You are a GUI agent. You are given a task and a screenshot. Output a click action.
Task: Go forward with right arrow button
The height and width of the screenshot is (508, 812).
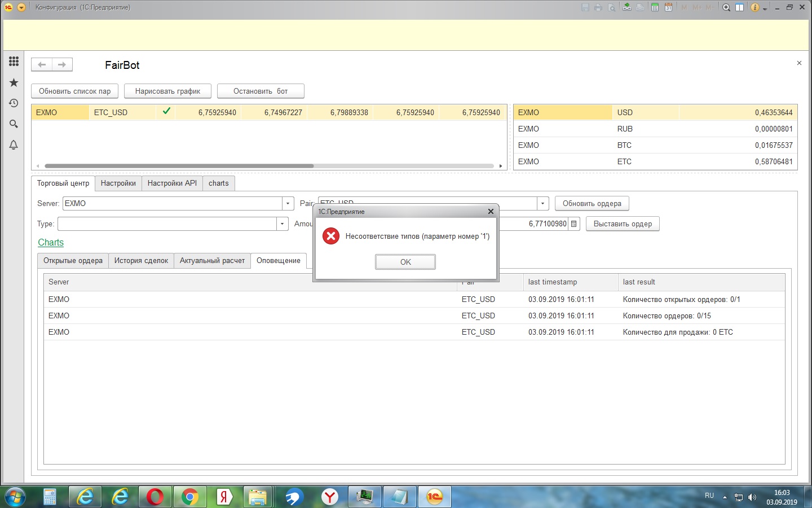tap(62, 64)
